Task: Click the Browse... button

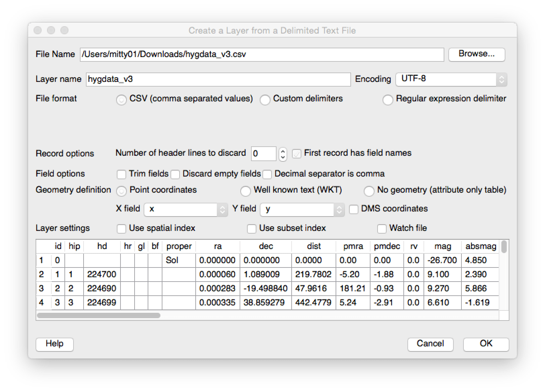Action: click(x=477, y=54)
